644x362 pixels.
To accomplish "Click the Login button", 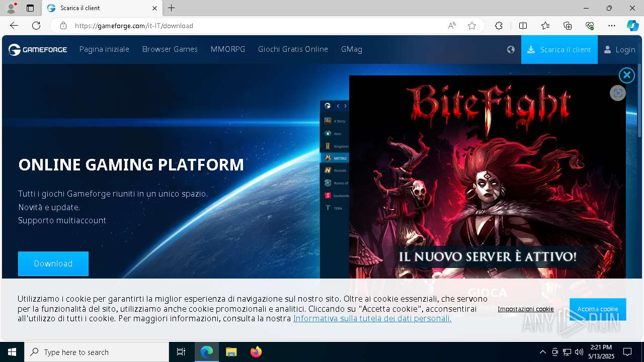I will click(620, 49).
